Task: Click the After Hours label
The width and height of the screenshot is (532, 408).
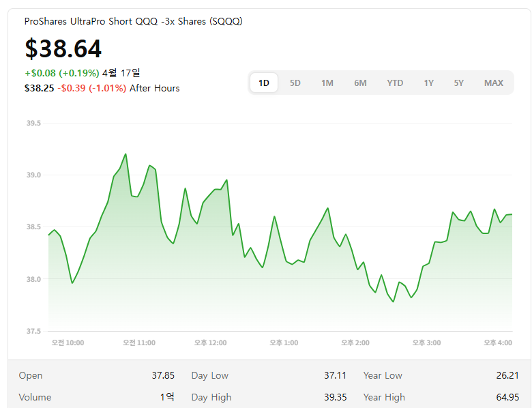Action: coord(154,88)
